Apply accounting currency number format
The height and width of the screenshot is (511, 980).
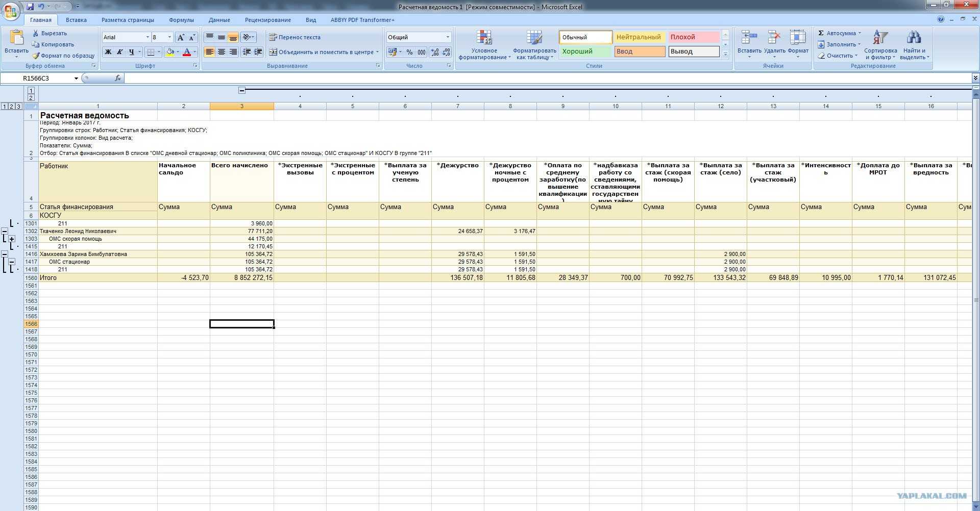point(392,52)
